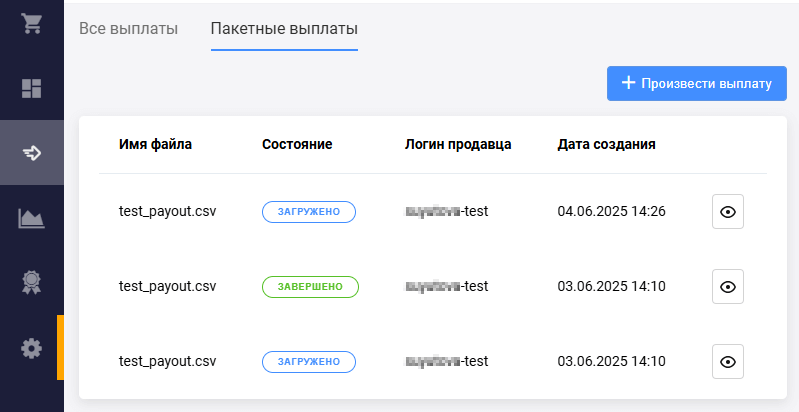799x412 pixels.
Task: Click the Имя файла column header
Action: point(155,144)
